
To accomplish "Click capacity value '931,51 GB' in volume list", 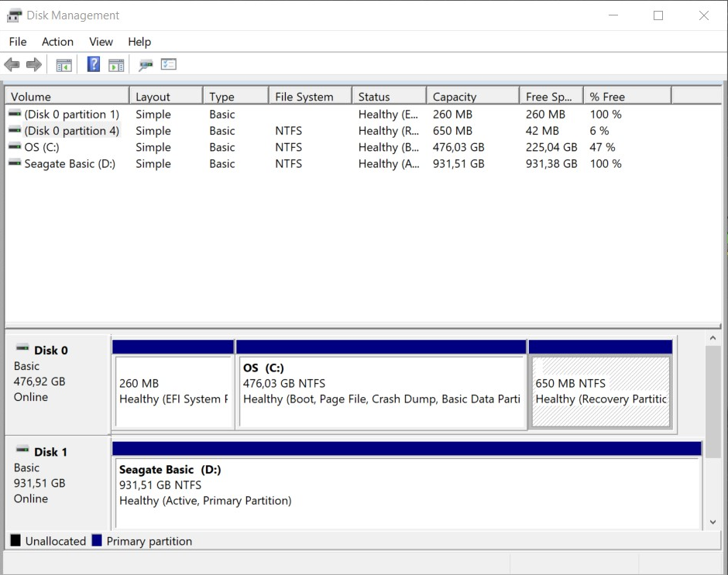I will coord(458,164).
